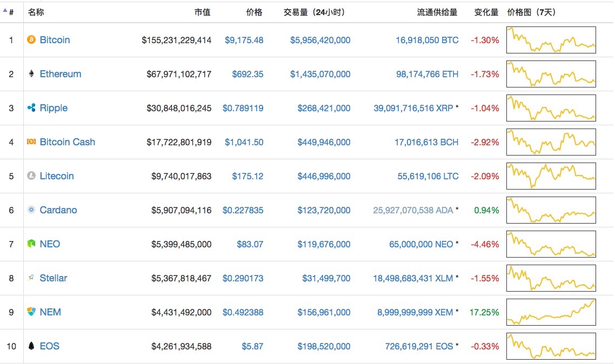This screenshot has width=615, height=364.
Task: Click the sort arrow beside the # header
Action: coord(5,11)
